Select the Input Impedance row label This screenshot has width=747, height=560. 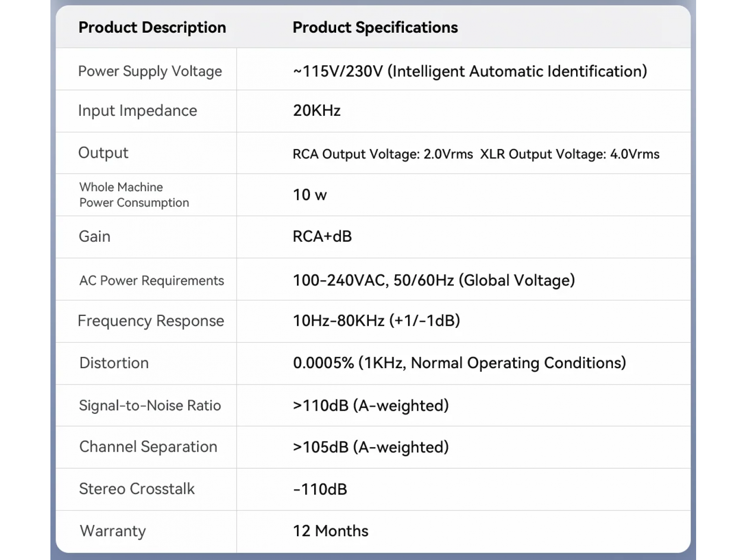click(137, 111)
